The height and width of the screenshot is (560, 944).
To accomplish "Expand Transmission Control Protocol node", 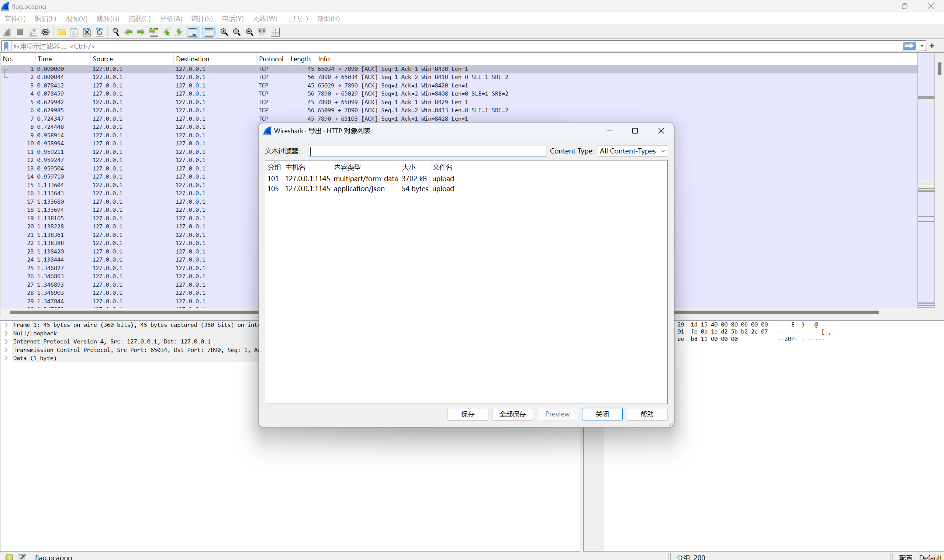I will click(6, 350).
